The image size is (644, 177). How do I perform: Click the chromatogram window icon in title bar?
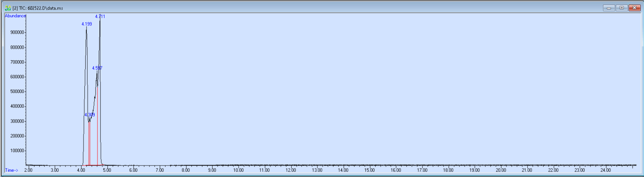tap(8, 8)
